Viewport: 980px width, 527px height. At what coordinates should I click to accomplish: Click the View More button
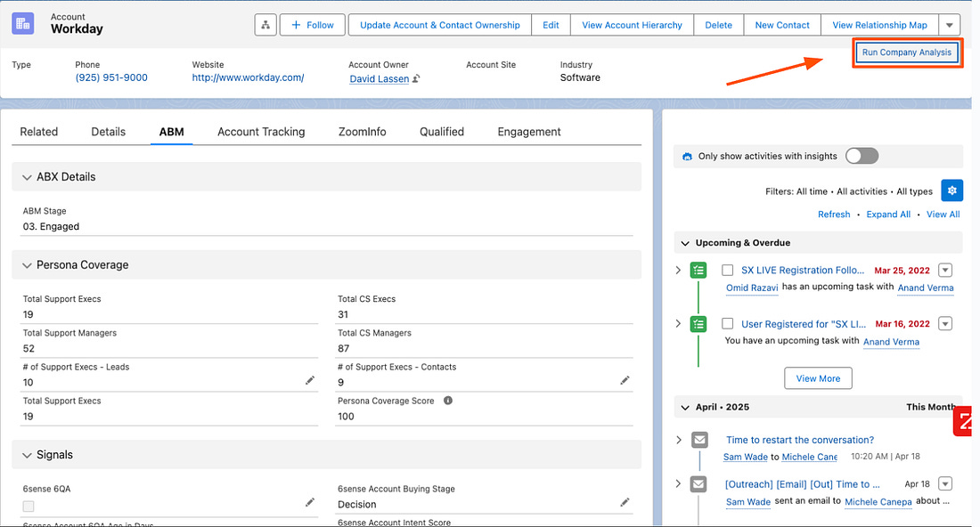pos(818,378)
